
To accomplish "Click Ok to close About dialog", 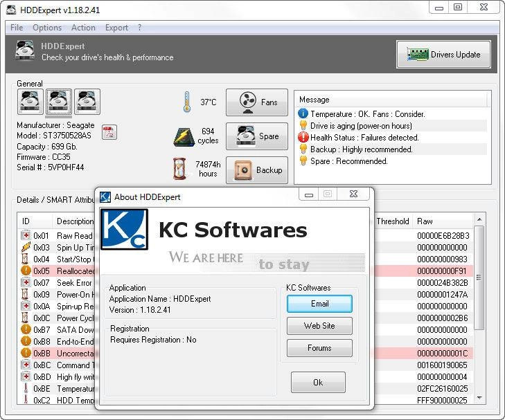I will coord(318,383).
